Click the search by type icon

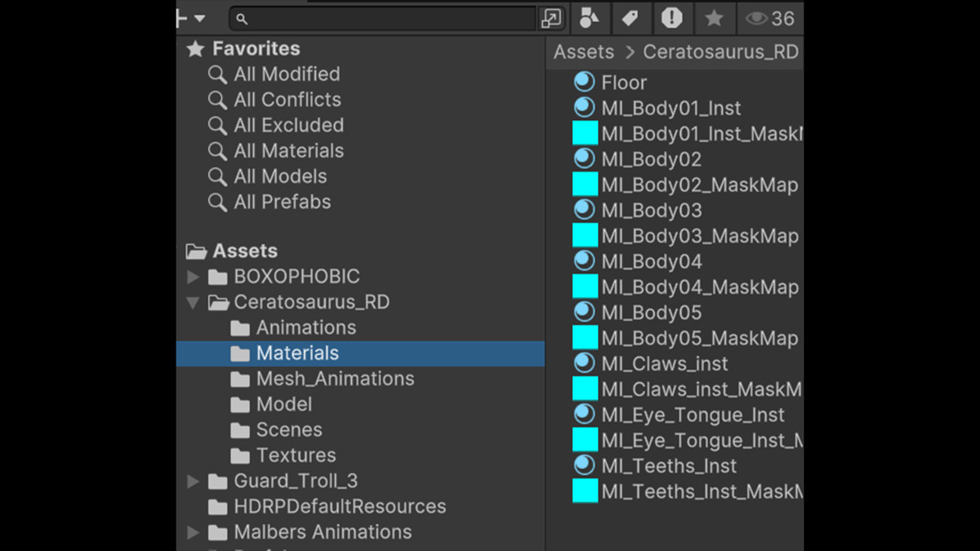[590, 18]
